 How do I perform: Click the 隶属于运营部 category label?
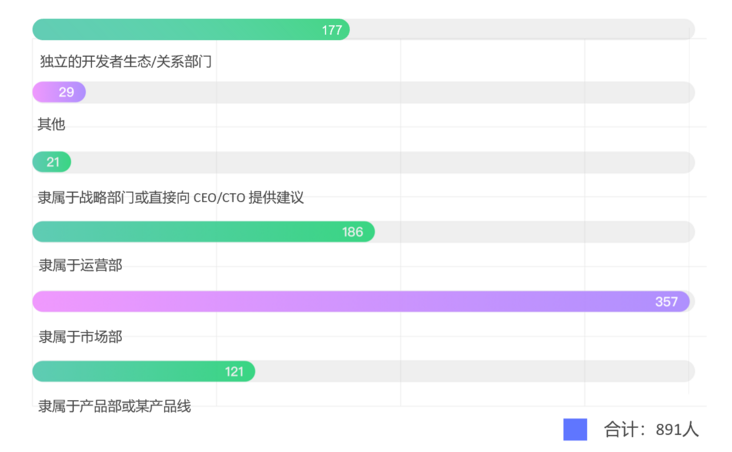80,265
